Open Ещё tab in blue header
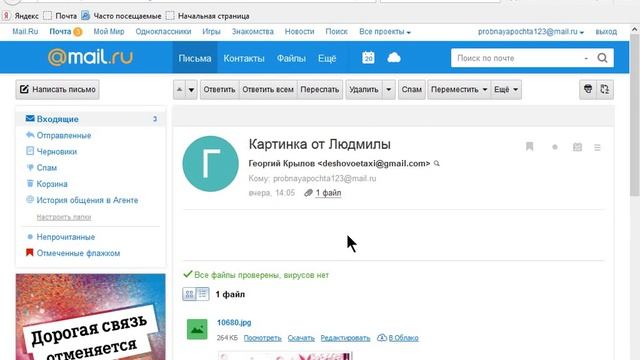Viewport: 640px width, 360px height. (x=327, y=58)
